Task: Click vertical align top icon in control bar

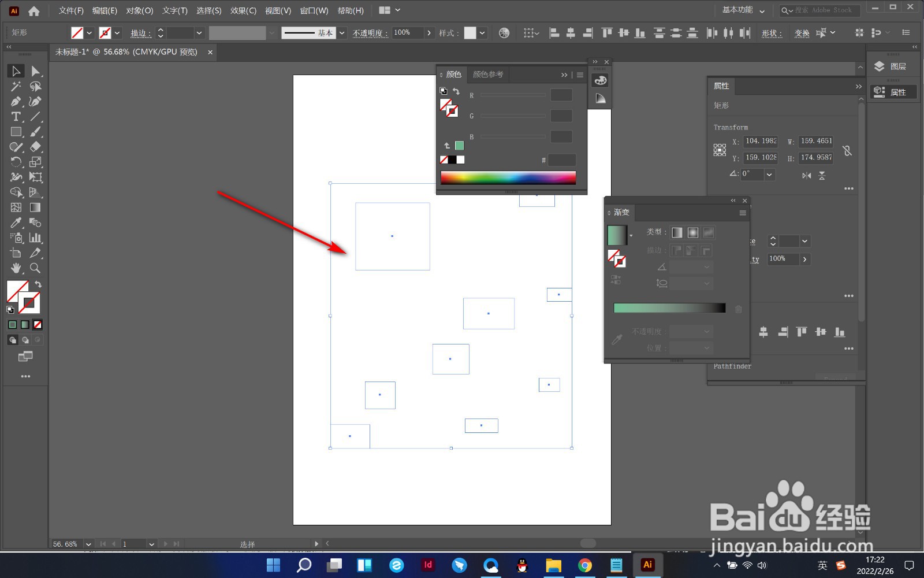Action: click(607, 33)
